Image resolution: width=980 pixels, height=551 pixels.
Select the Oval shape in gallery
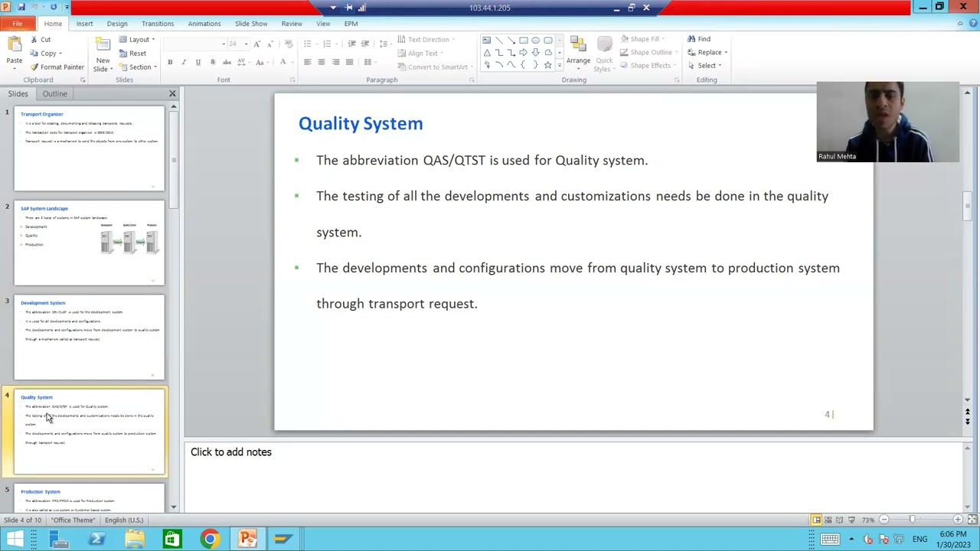[x=535, y=41]
